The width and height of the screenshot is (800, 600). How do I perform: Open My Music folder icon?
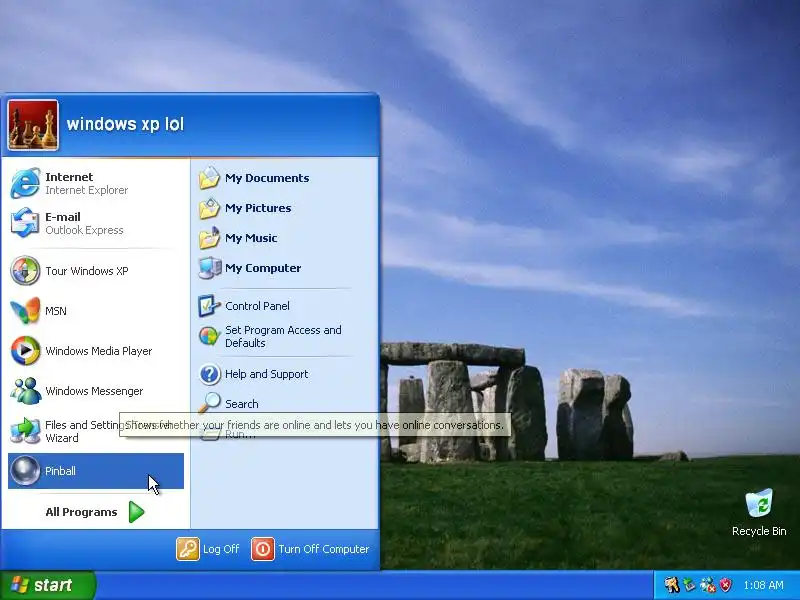coord(209,238)
